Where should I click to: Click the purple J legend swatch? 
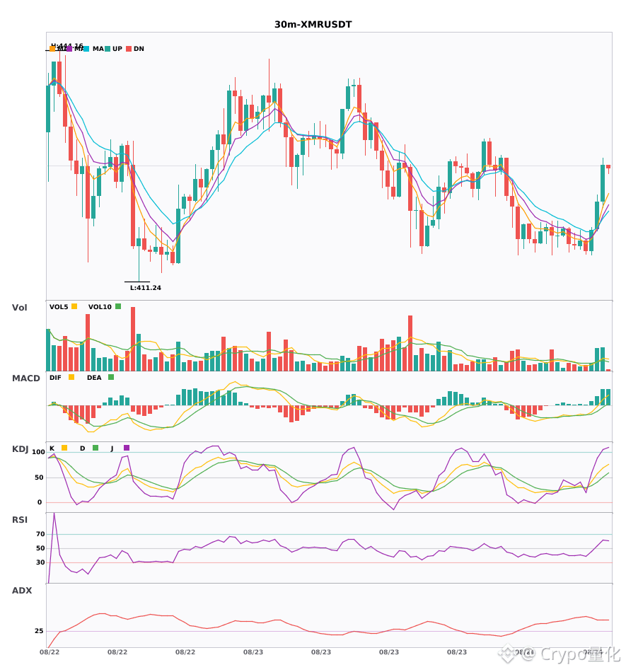127,448
